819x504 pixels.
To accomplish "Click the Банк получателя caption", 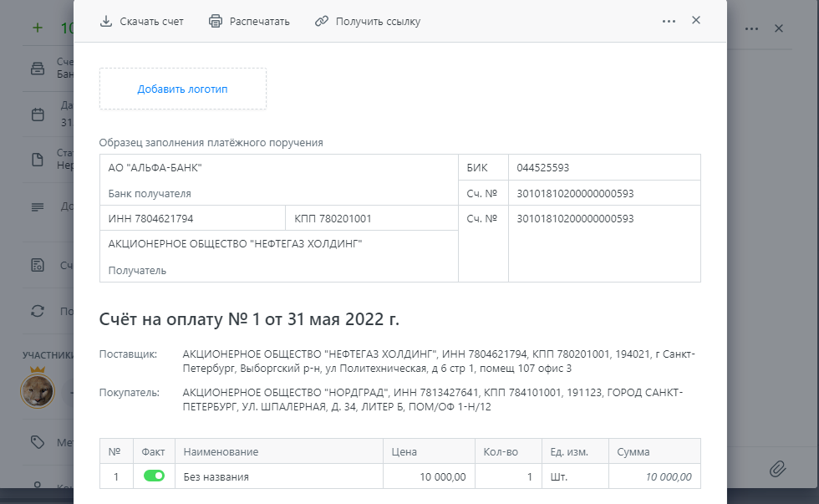I will coord(150,193).
